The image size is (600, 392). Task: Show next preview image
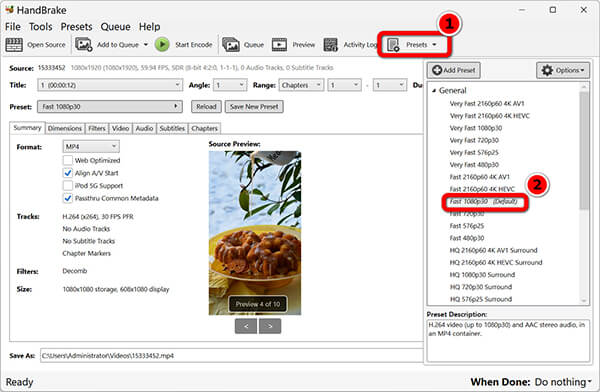click(x=270, y=326)
